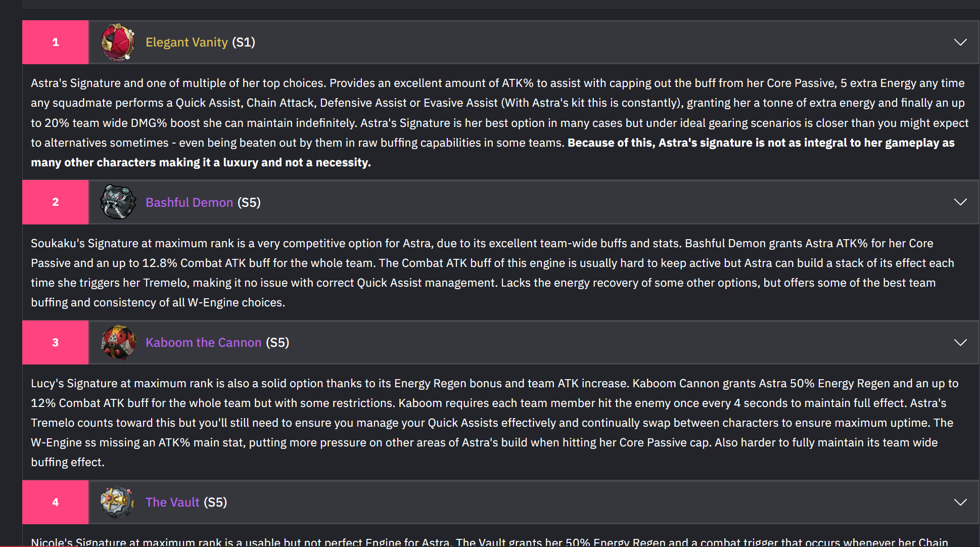
Task: Open The Vault link
Action: [x=172, y=502]
